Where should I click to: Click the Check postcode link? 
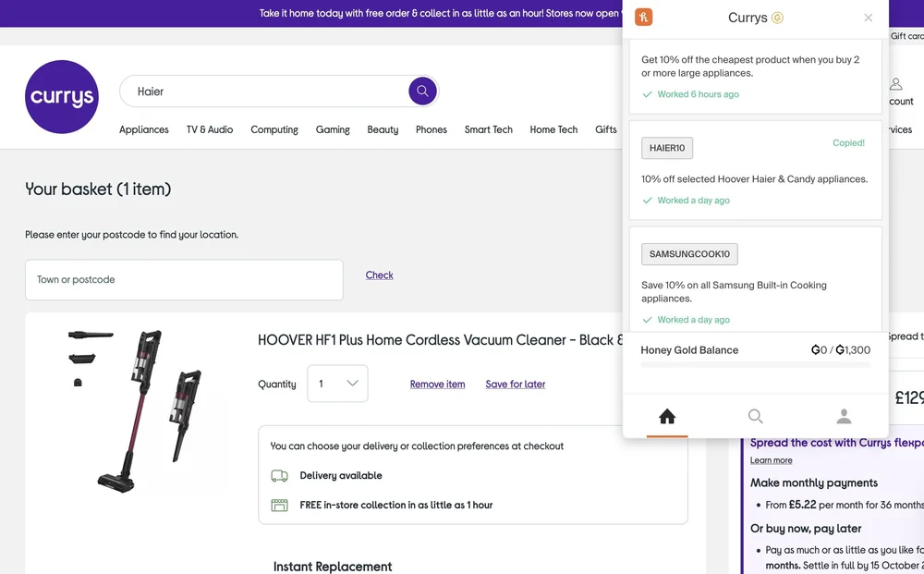379,275
